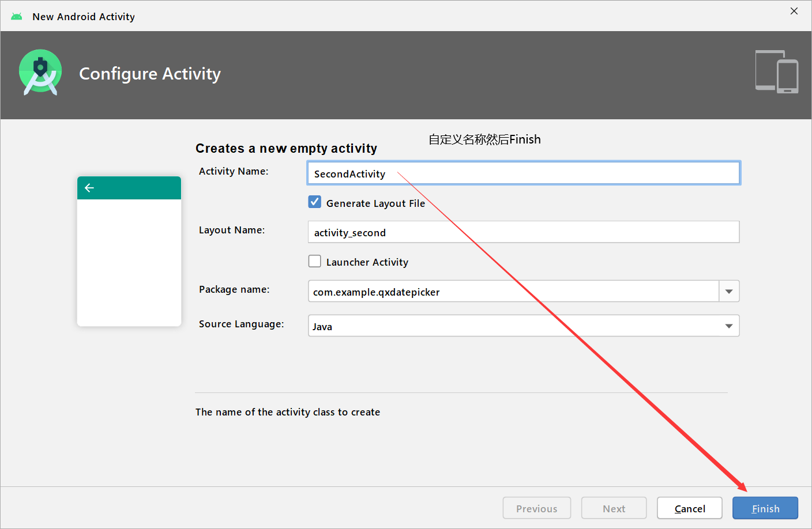The width and height of the screenshot is (812, 529).
Task: Click the Android icon in title bar
Action: [17, 17]
